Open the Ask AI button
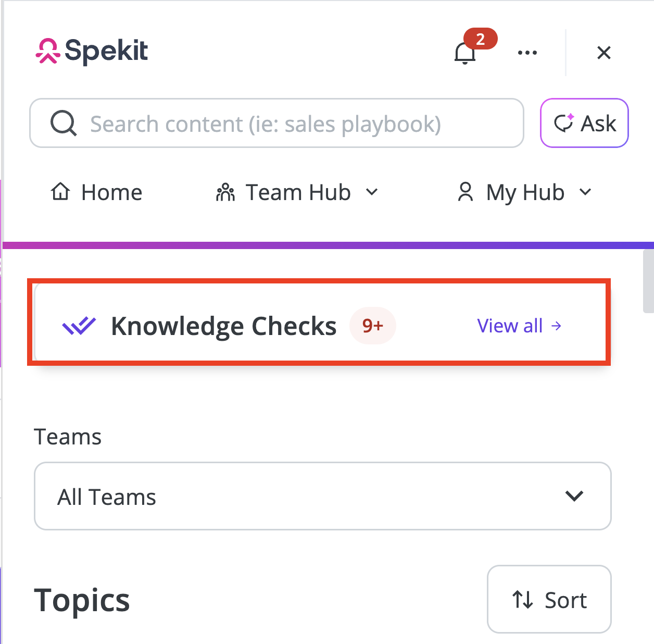Viewport: 654px width, 644px height. point(584,123)
